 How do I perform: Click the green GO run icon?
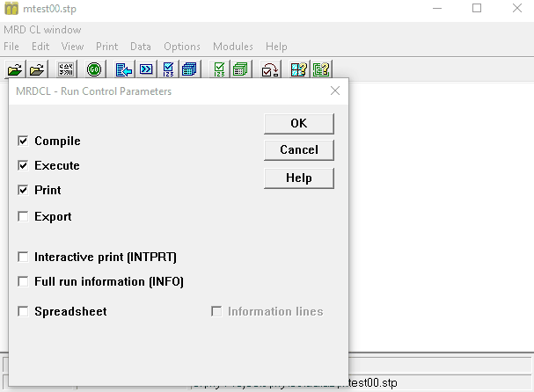coord(95,69)
